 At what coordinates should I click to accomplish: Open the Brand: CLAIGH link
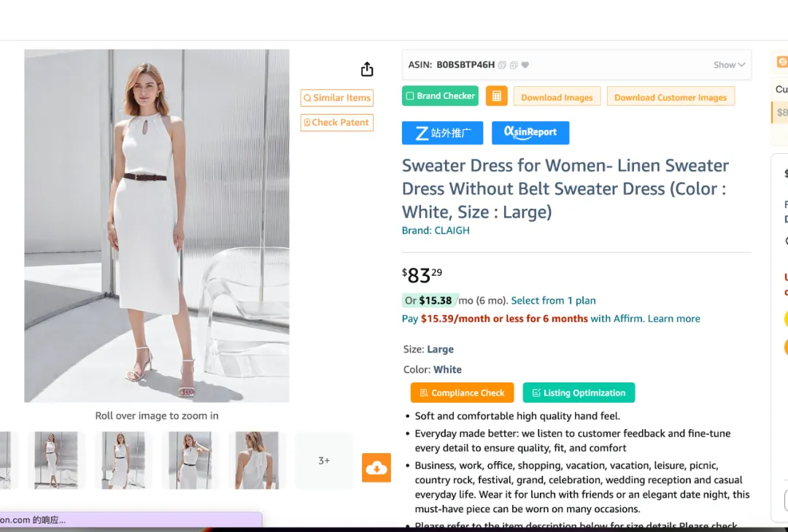click(x=436, y=231)
